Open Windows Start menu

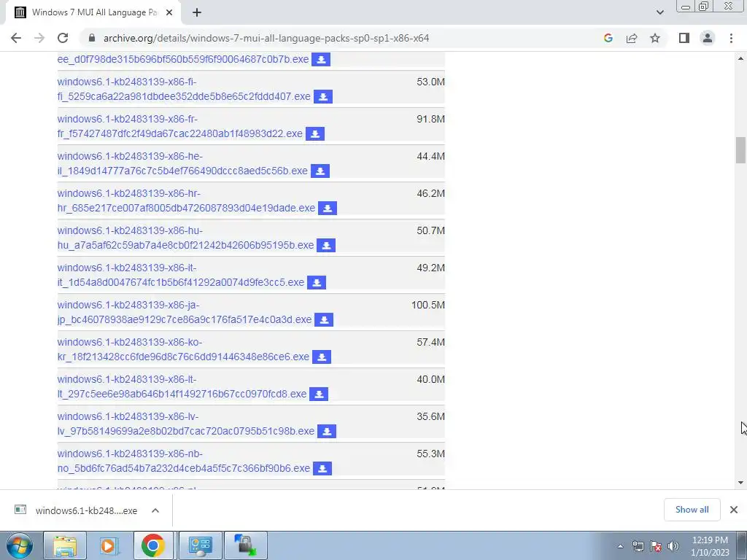[x=20, y=545]
